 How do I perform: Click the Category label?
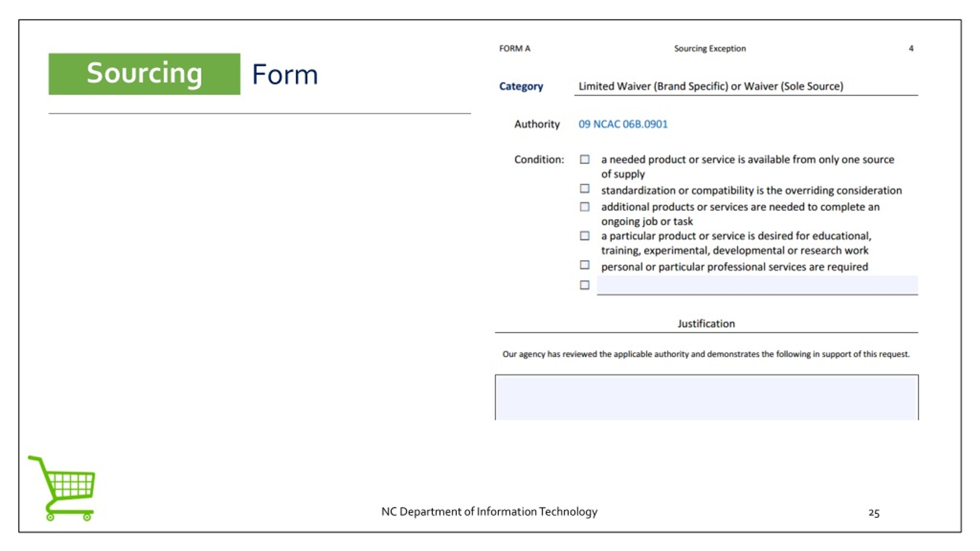521,86
